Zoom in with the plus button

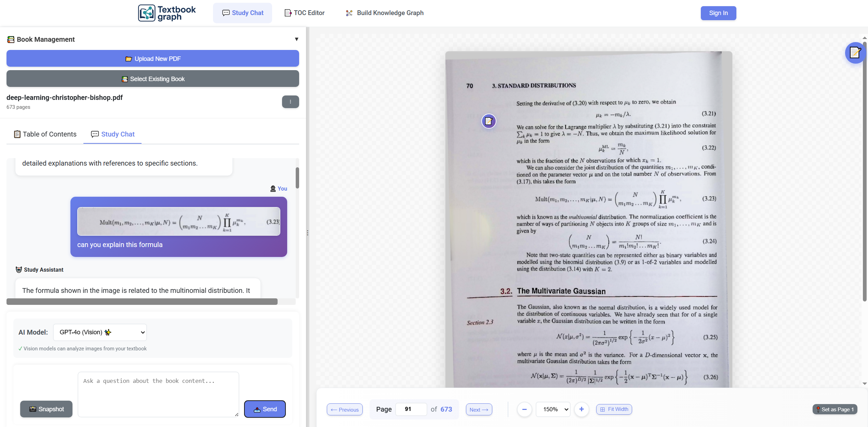(582, 409)
